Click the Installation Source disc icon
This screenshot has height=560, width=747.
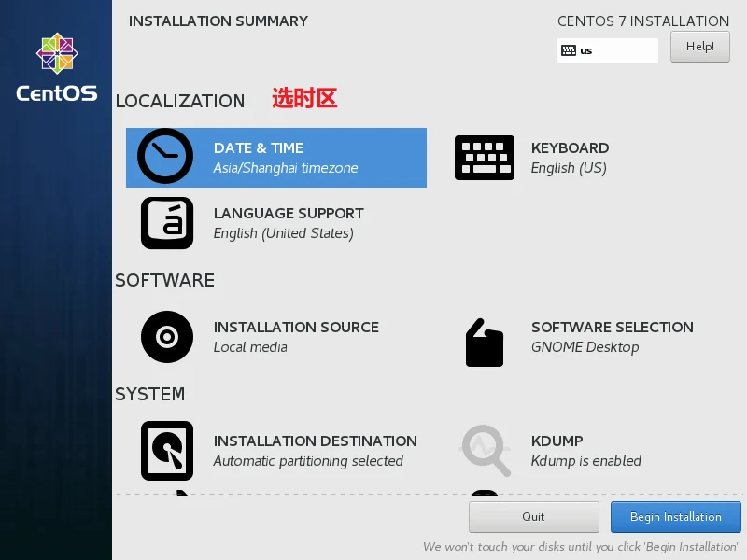[x=167, y=337]
